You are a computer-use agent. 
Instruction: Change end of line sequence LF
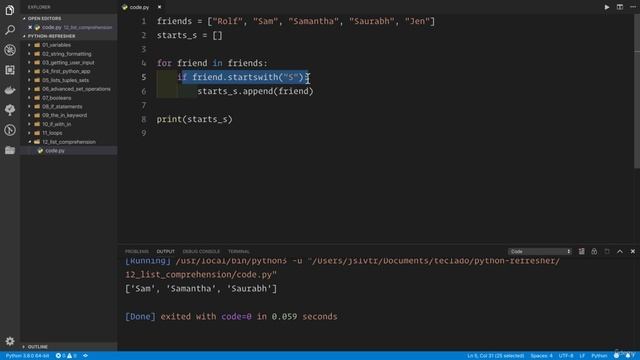click(582, 356)
